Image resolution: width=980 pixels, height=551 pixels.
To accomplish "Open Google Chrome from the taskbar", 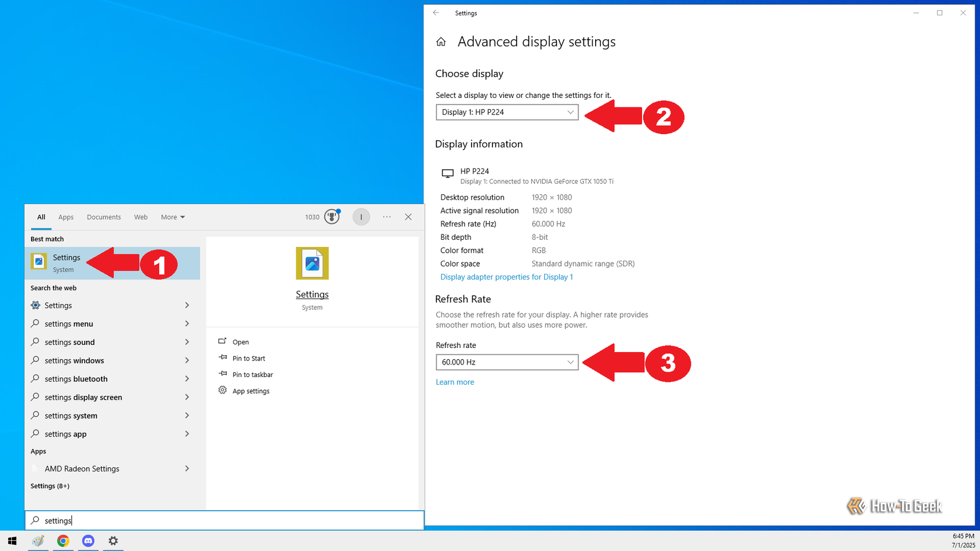I will [63, 541].
